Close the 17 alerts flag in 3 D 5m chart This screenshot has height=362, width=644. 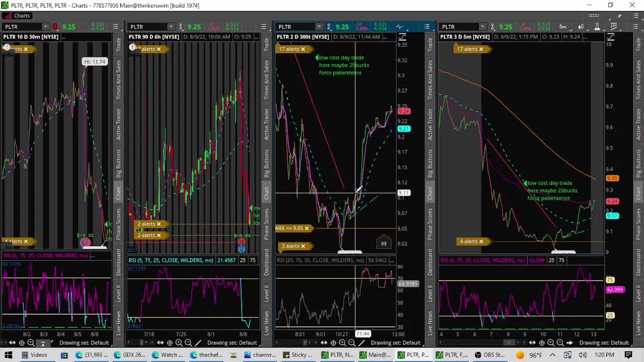pos(481,49)
